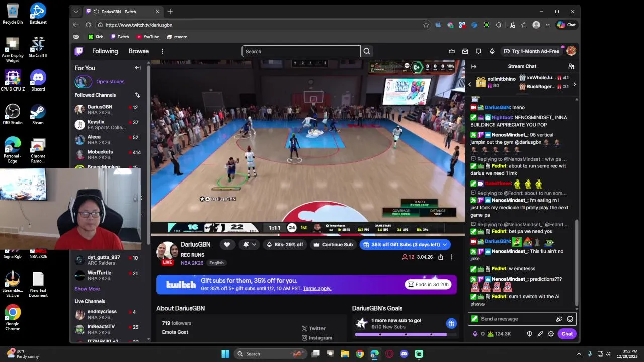Click the celebration party popper icon in chat

tap(559, 319)
